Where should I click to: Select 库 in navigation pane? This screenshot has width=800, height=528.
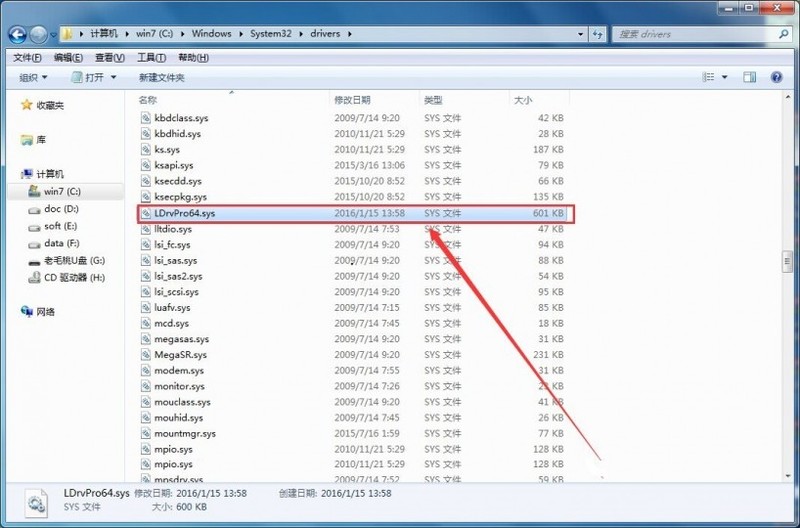coord(34,140)
